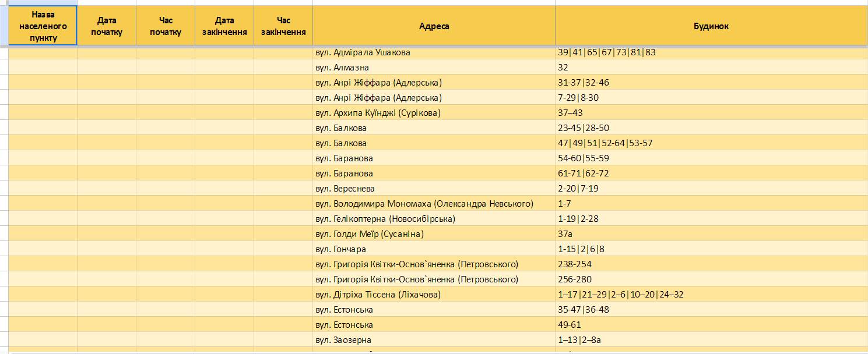Select cell 'вул. Дітріха Тіссена (Ліхачова)'
This screenshot has height=354, width=868.
point(434,294)
